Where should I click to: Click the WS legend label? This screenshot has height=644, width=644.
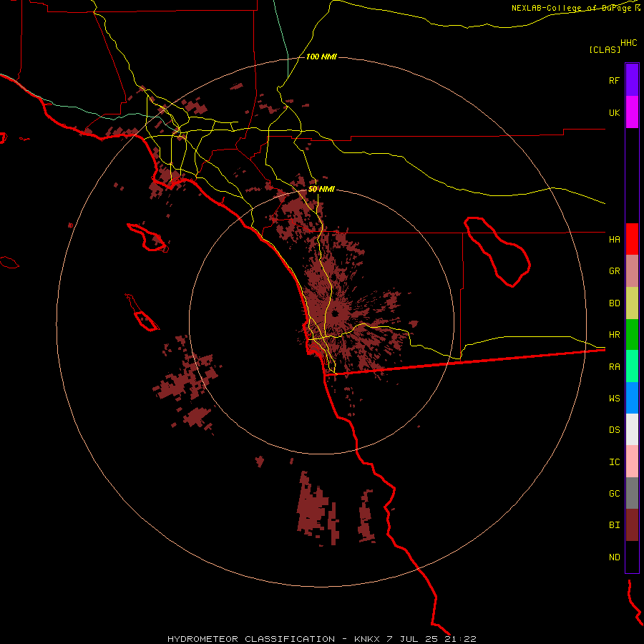(614, 399)
